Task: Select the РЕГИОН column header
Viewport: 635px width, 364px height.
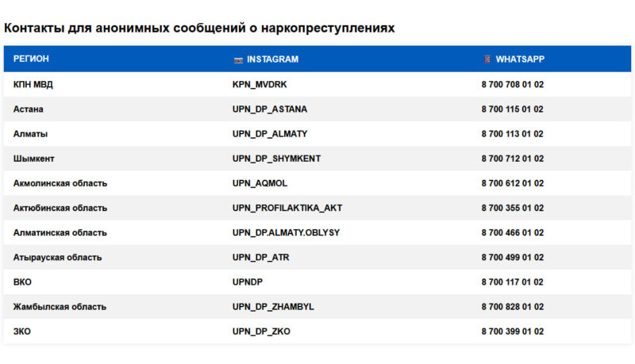Action: point(31,59)
